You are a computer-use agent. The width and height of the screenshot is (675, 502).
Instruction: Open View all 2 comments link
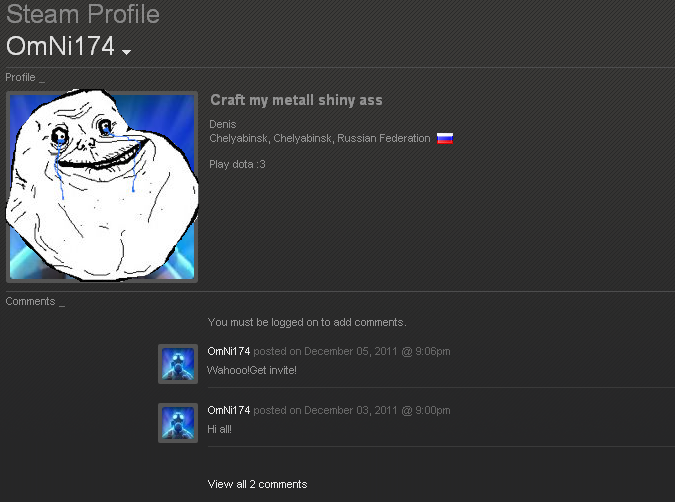click(257, 484)
